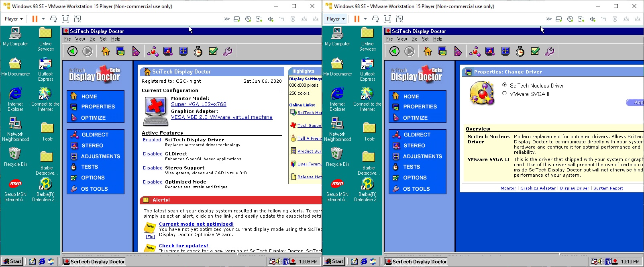
Task: Click the Monitor link at bottom of right window
Action: pyautogui.click(x=508, y=188)
